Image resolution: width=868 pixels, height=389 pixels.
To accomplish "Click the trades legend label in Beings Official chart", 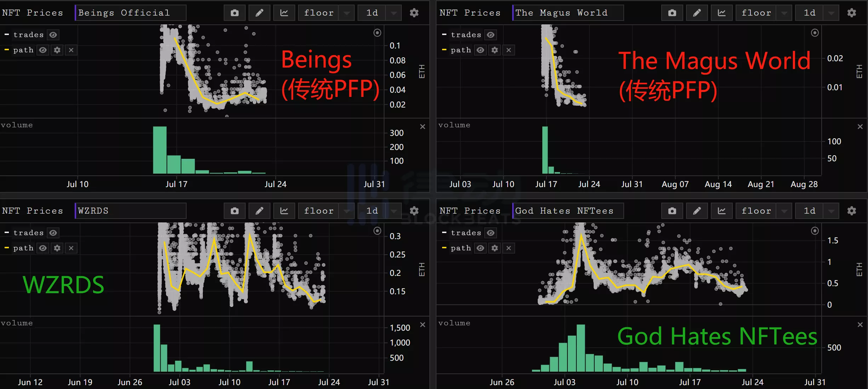I will [28, 35].
